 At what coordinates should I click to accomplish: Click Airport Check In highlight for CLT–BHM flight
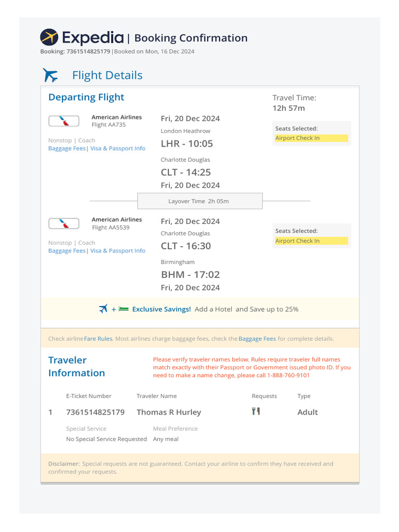311,241
